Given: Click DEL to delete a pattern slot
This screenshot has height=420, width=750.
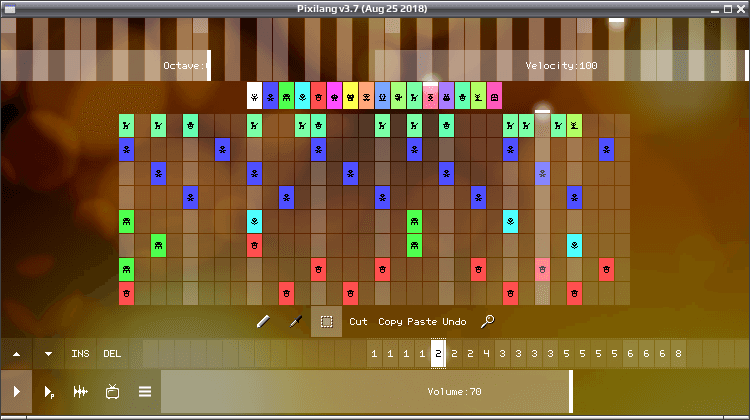Looking at the screenshot, I should click(x=112, y=354).
